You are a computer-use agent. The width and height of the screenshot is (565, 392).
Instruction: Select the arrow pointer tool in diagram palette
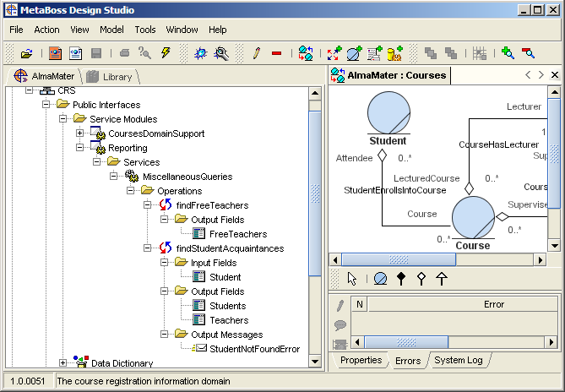tap(352, 279)
